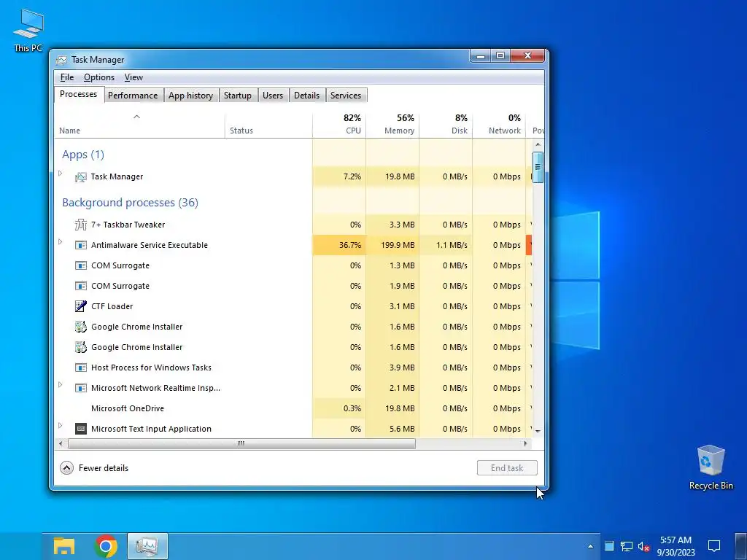
Task: Click the Task Manager taskbar button
Action: 147,546
